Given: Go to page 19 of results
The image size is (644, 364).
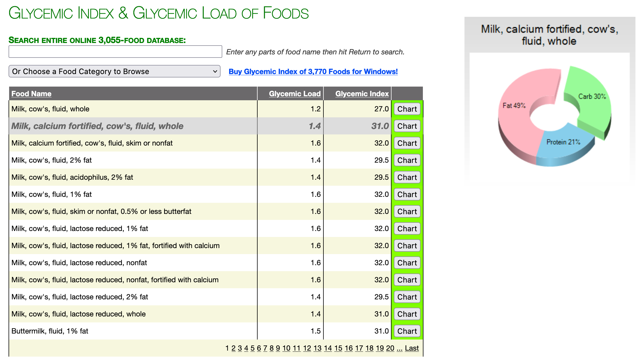Looking at the screenshot, I should point(380,348).
